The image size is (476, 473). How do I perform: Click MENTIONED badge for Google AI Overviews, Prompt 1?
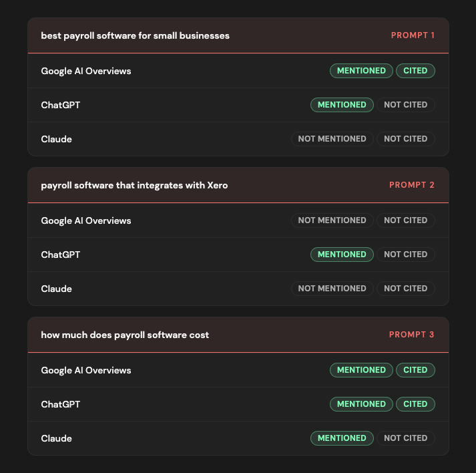[361, 71]
